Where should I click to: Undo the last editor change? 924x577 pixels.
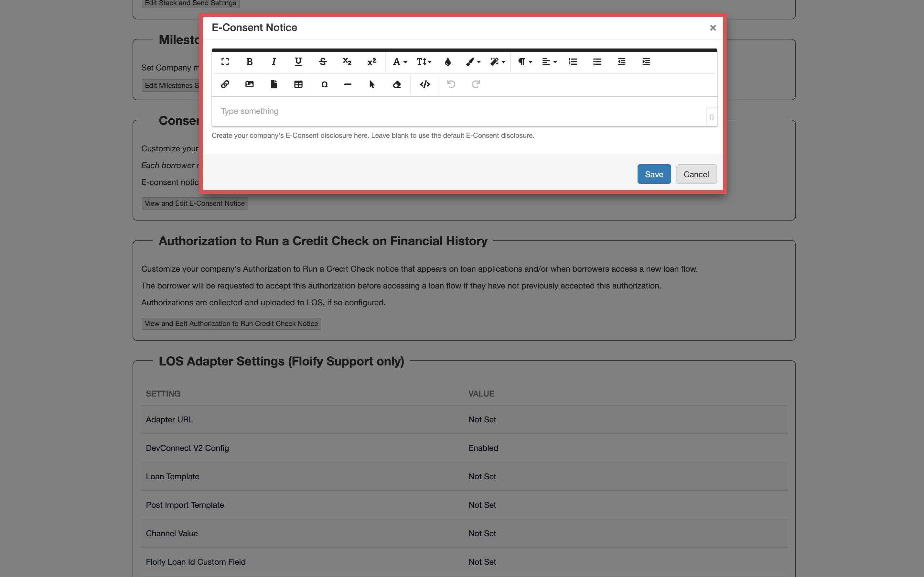pos(452,84)
